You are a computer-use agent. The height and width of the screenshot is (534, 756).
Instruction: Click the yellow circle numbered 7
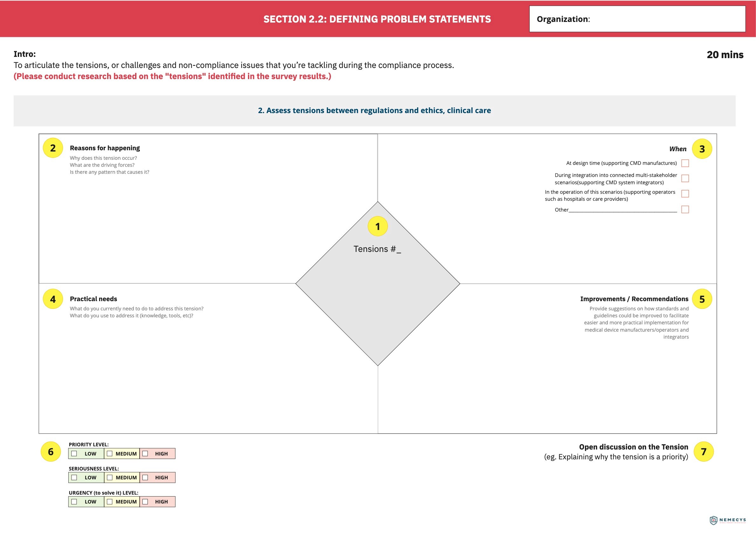pyautogui.click(x=704, y=451)
